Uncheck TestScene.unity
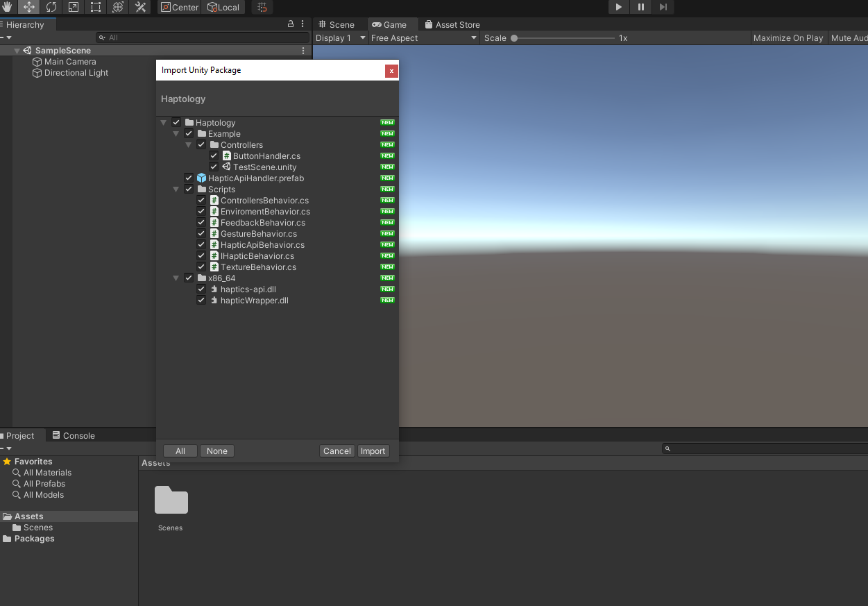The width and height of the screenshot is (868, 606). point(214,167)
